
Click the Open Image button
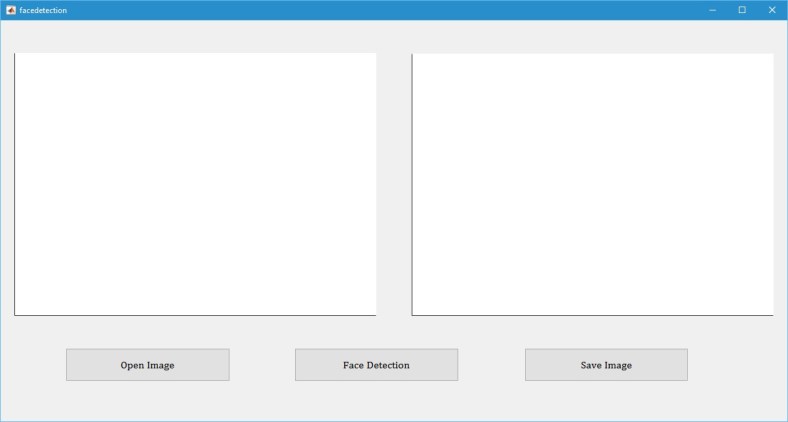pyautogui.click(x=147, y=365)
